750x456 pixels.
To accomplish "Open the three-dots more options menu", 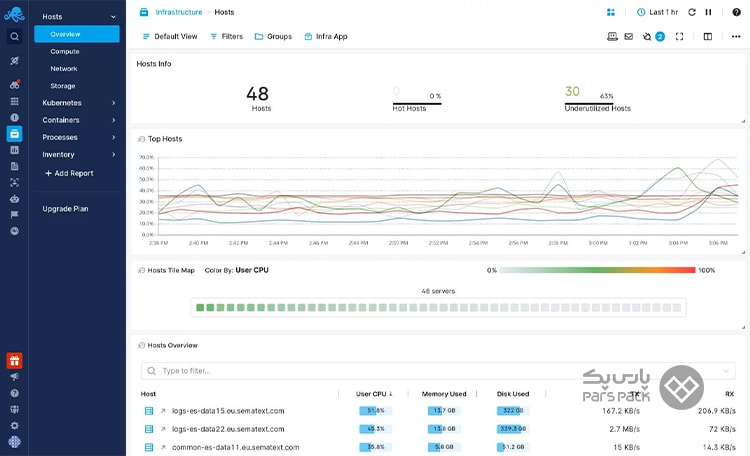I will pyautogui.click(x=736, y=36).
